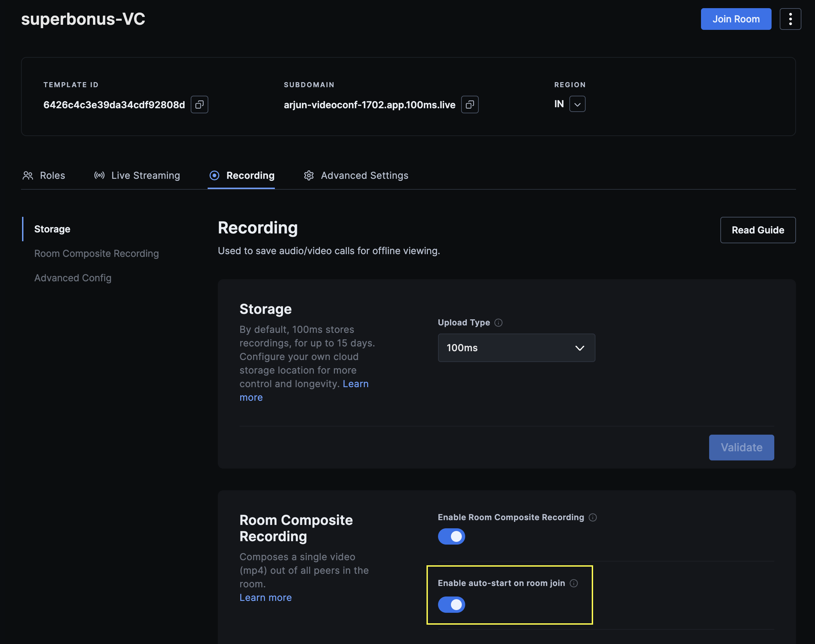
Task: Click the Upload Type info icon
Action: pos(499,323)
